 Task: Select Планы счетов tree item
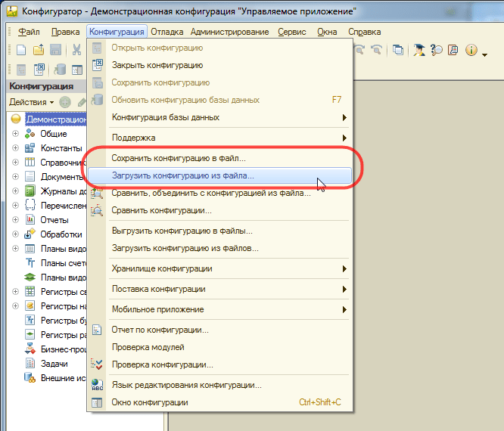tap(64, 263)
